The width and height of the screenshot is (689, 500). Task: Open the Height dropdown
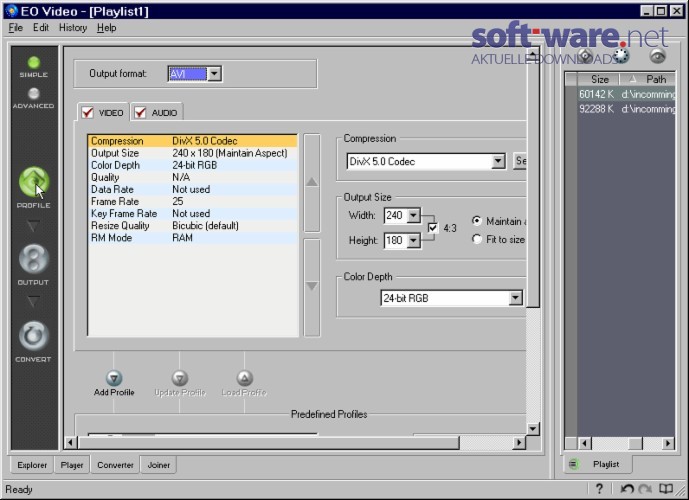point(413,240)
